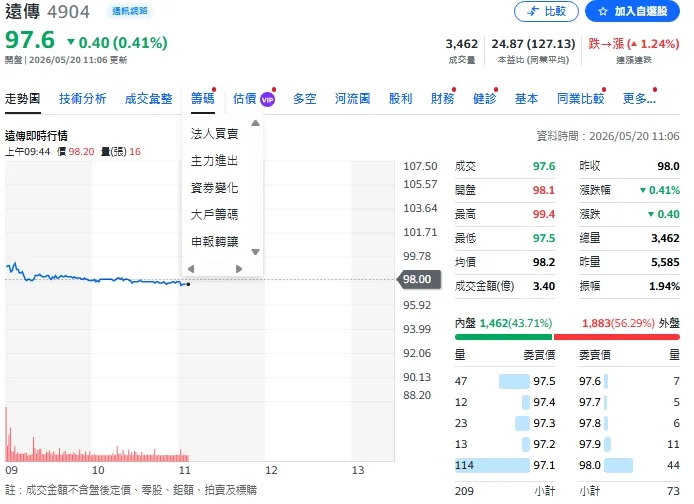Viewport: 694px width, 504px height.
Task: Click the 24.87 (127.13) P/E ratio value
Action: pos(533,44)
